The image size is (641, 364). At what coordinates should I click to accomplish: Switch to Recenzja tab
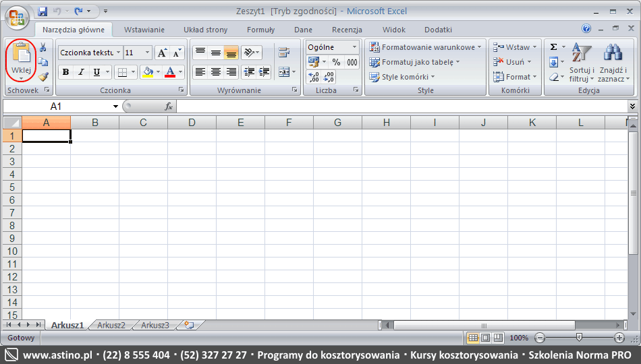[347, 30]
